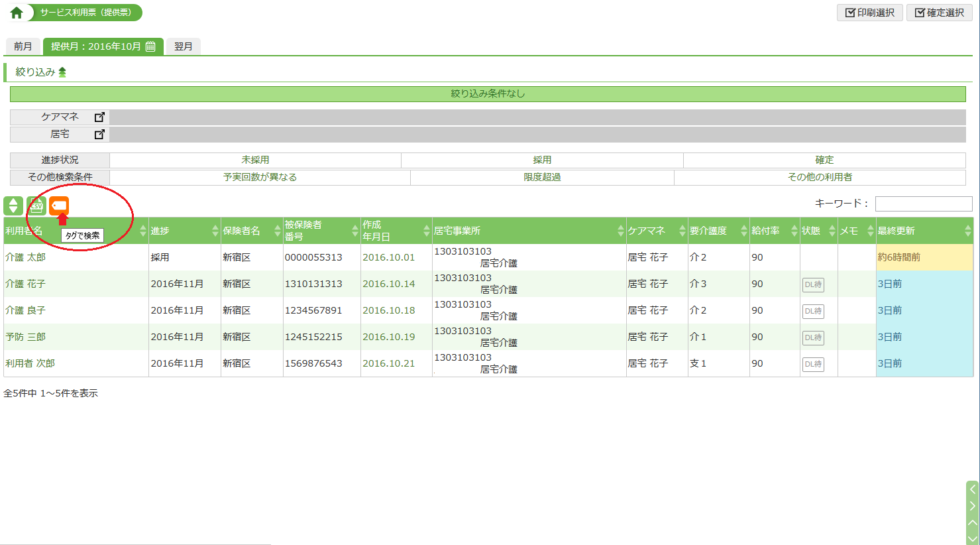Sort table by 利用者名 column arrows
Image resolution: width=980 pixels, height=545 pixels.
coord(142,231)
